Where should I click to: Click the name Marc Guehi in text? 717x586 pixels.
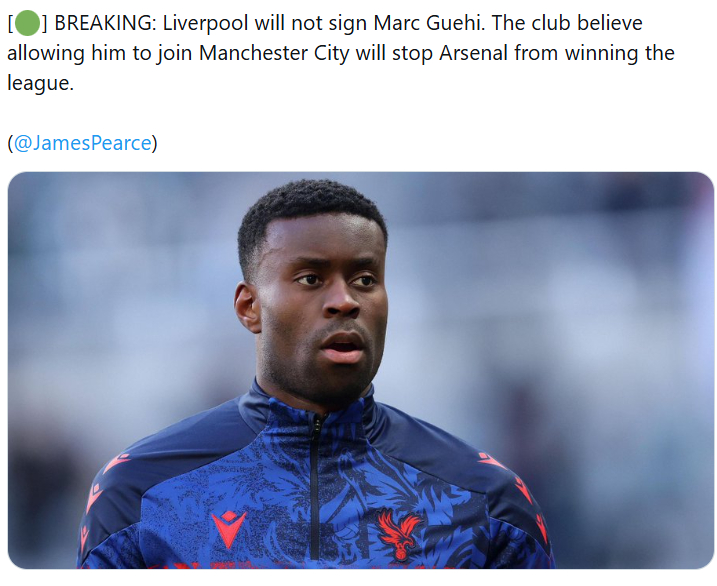coord(429,23)
